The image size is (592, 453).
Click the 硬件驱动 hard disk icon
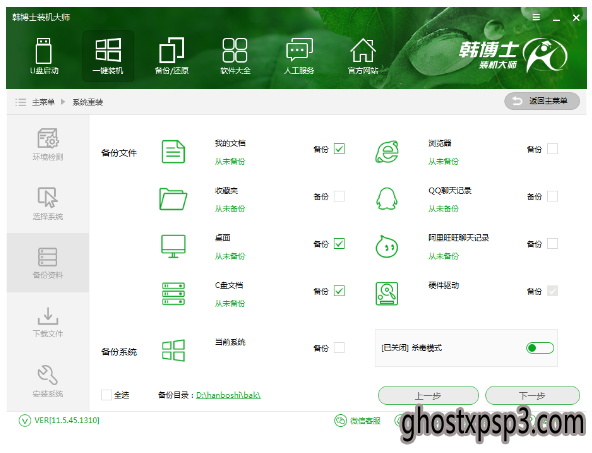coord(387,294)
